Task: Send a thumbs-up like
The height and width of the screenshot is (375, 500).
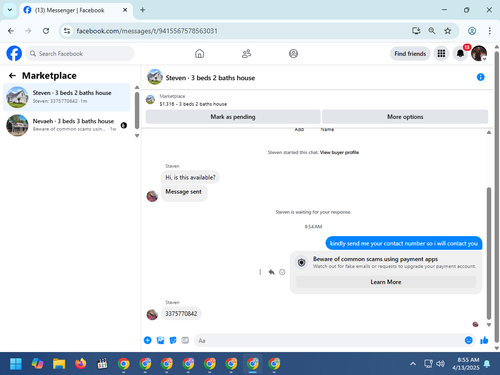Action: 484,340
